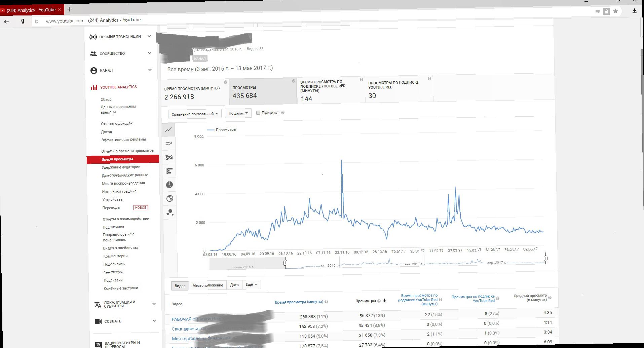Click the Channel account icon
The image size is (644, 348).
tap(94, 71)
